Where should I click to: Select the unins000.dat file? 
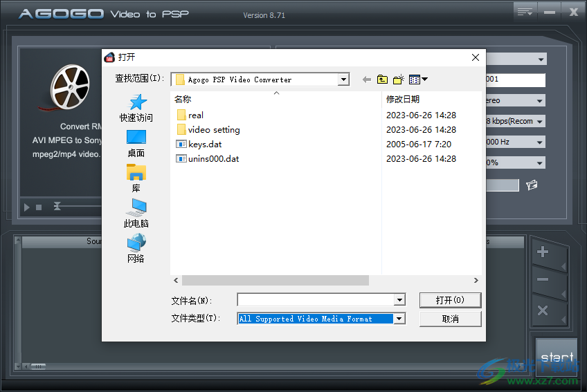(x=208, y=159)
